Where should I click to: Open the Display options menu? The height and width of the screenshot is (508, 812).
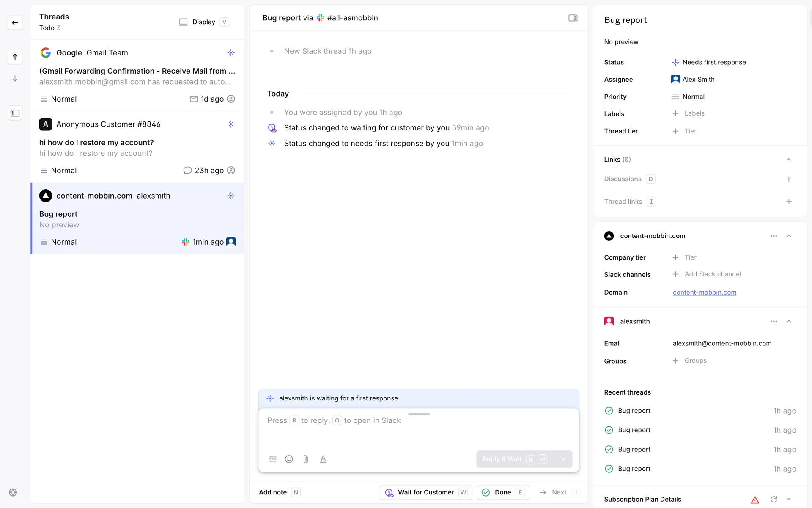[203, 22]
